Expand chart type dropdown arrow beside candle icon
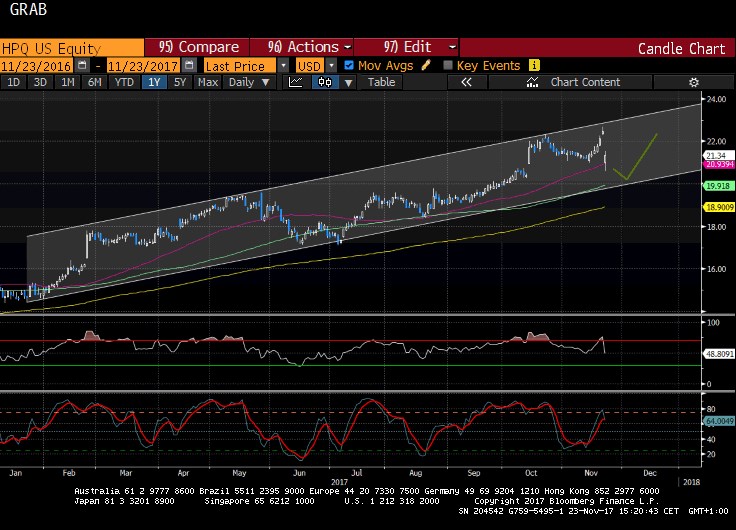This screenshot has width=736, height=530. pos(348,83)
